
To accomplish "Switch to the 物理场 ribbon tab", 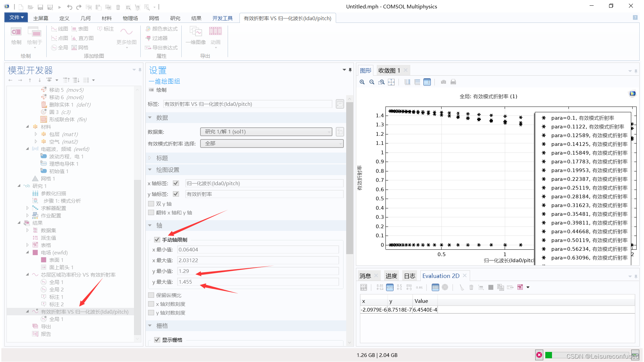I will pyautogui.click(x=130, y=18).
